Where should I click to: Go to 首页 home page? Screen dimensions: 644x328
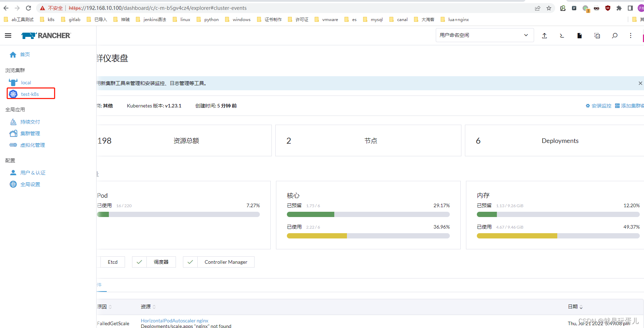pos(25,54)
